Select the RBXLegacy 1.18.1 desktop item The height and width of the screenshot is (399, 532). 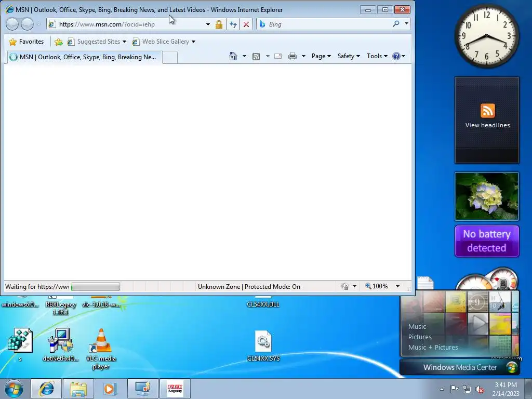click(x=60, y=305)
